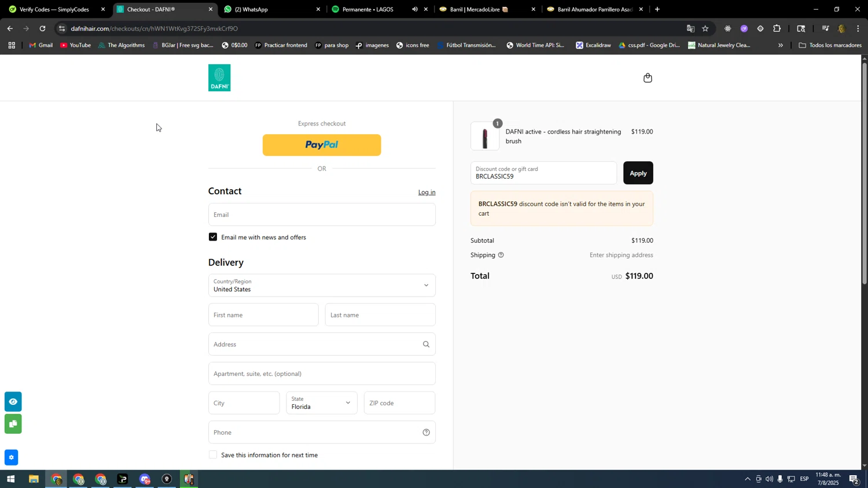Click the blue eye sidebar widget
The height and width of the screenshot is (488, 868).
(13, 402)
